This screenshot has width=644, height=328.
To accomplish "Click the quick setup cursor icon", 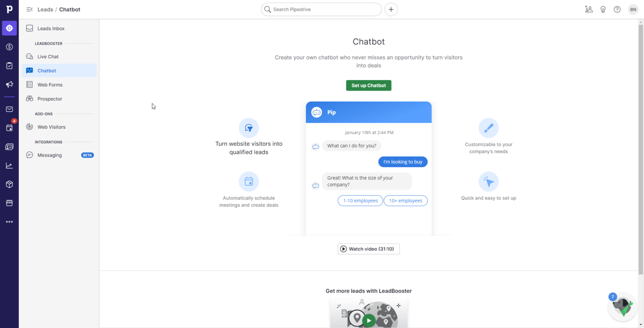I will (489, 182).
